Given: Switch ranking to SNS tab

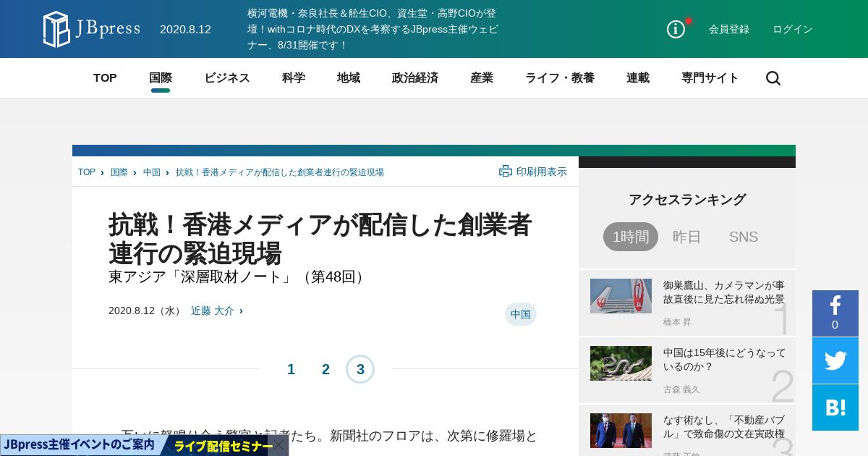Looking at the screenshot, I should pyautogui.click(x=744, y=237).
